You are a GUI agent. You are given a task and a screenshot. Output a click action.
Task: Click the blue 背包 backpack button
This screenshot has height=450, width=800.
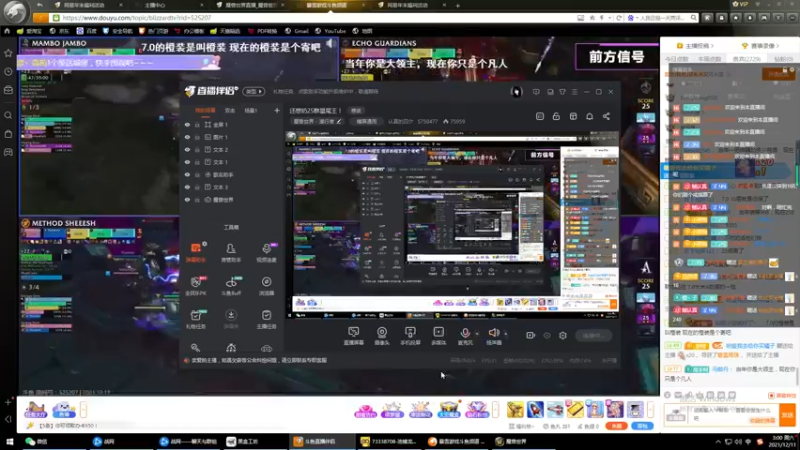[642, 426]
